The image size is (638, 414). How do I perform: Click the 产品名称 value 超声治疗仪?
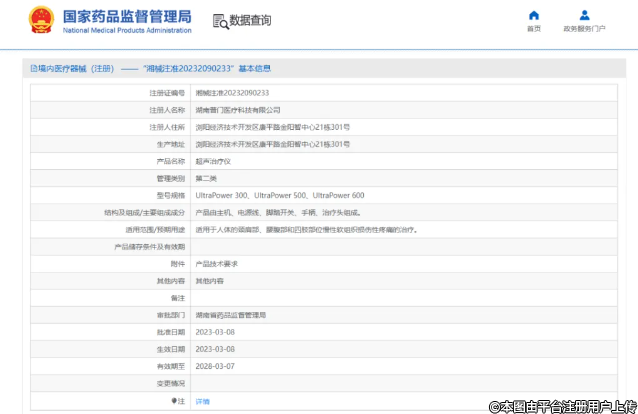213,160
